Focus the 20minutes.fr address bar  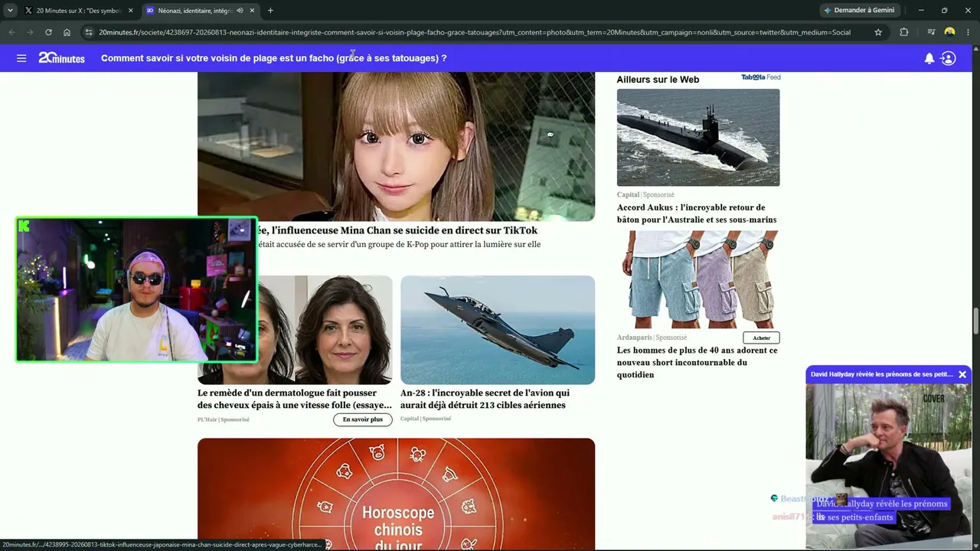[x=475, y=32]
